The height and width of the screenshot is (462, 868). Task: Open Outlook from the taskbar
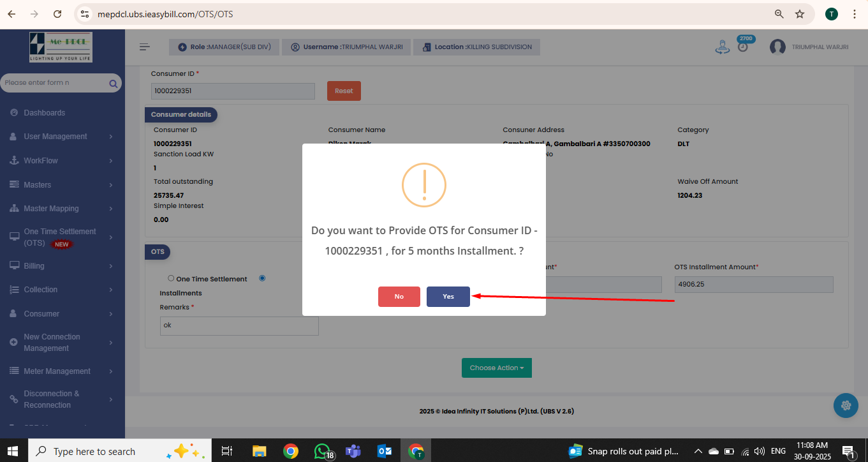coord(385,451)
